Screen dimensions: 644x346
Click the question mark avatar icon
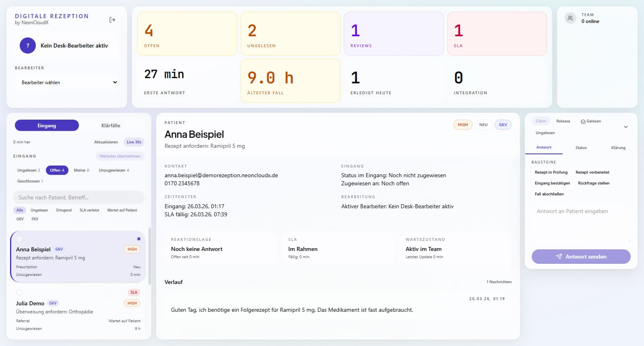tap(28, 46)
